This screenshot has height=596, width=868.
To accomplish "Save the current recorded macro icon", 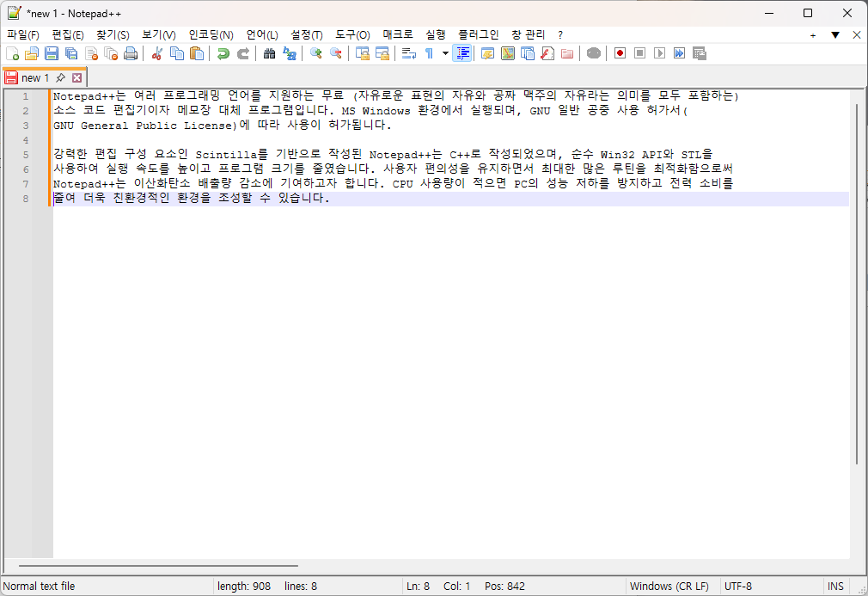I will (x=700, y=53).
